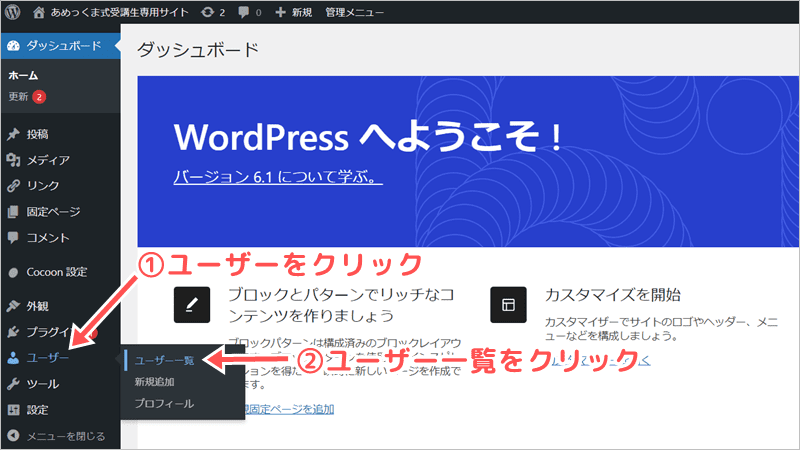
Task: Collapse the sidebar with メニューを閉じる
Action: click(x=60, y=436)
